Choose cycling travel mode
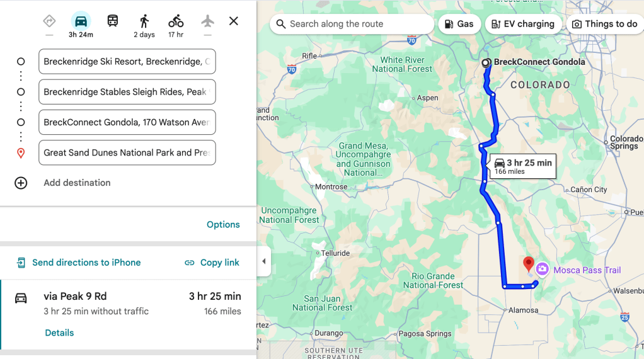Image resolution: width=644 pixels, height=359 pixels. 176,21
